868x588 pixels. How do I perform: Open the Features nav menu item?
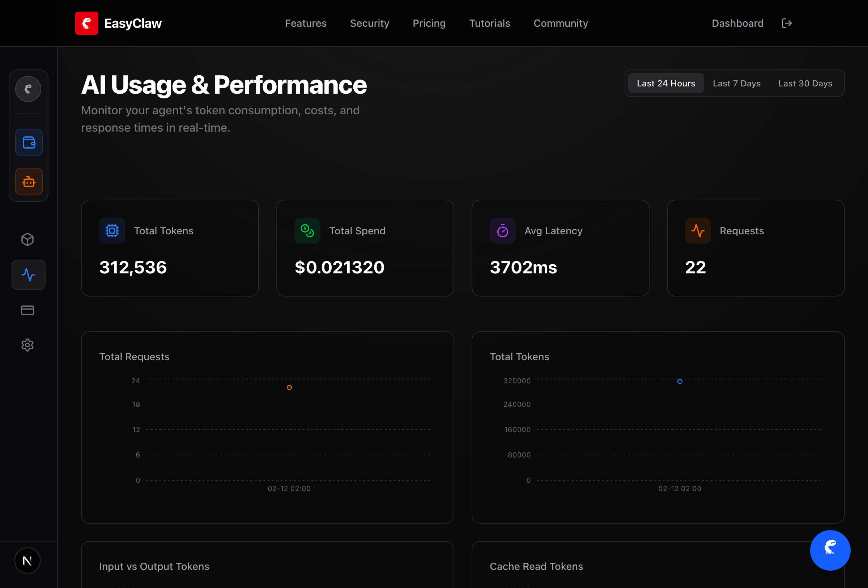[x=306, y=23]
